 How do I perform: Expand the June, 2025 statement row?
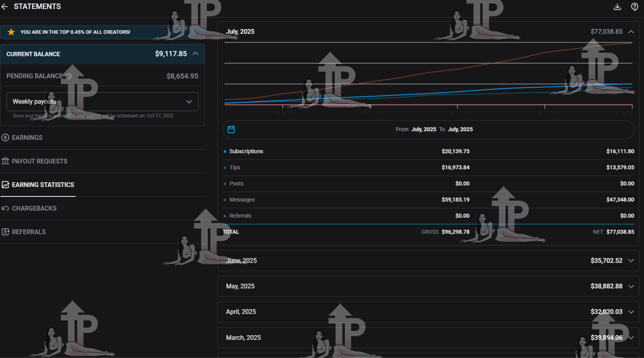631,261
